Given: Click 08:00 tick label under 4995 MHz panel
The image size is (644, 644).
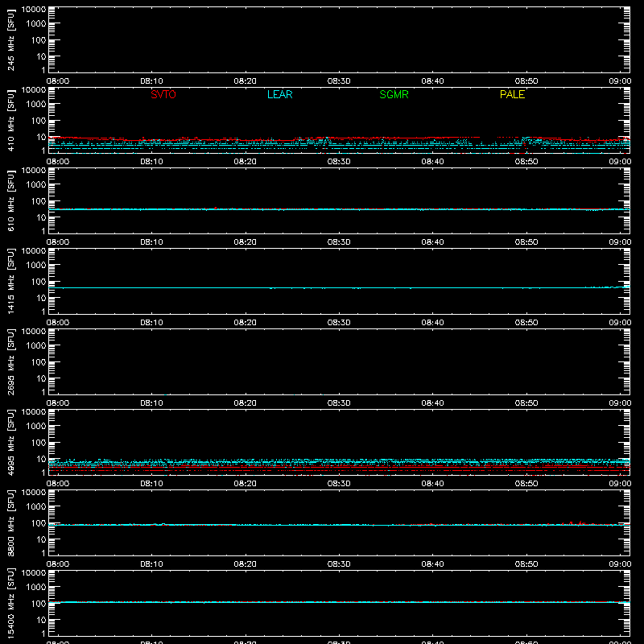Looking at the screenshot, I should (x=58, y=484).
